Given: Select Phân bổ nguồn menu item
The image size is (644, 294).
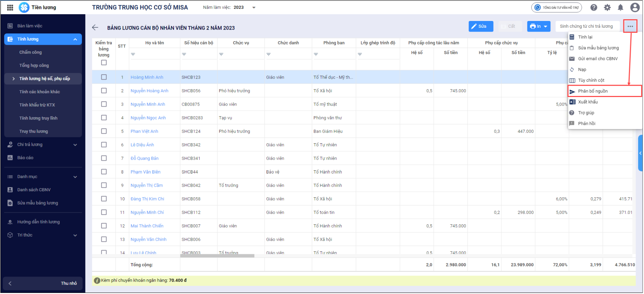Looking at the screenshot, I should [605, 91].
